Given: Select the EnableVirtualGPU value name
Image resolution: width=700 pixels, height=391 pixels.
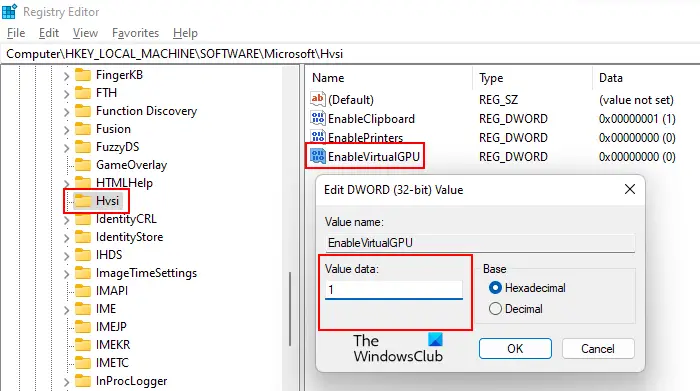Looking at the screenshot, I should coord(374,157).
